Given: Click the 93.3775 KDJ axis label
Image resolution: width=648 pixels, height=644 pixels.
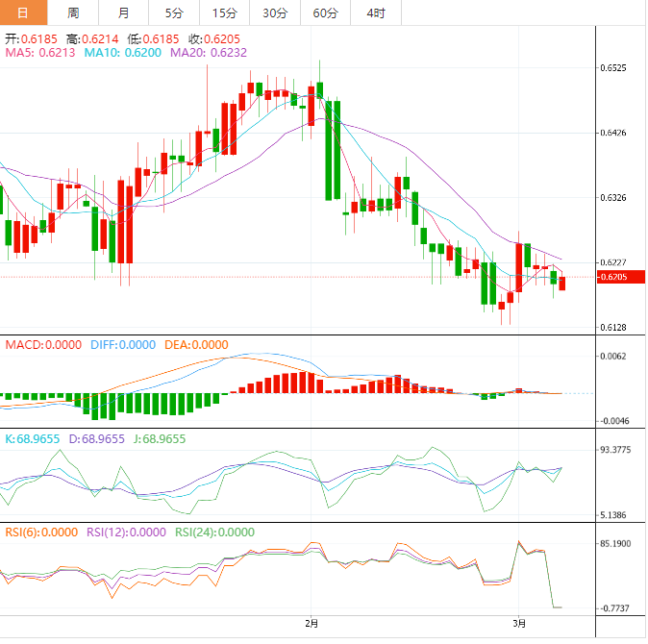Looking at the screenshot, I should click(615, 450).
